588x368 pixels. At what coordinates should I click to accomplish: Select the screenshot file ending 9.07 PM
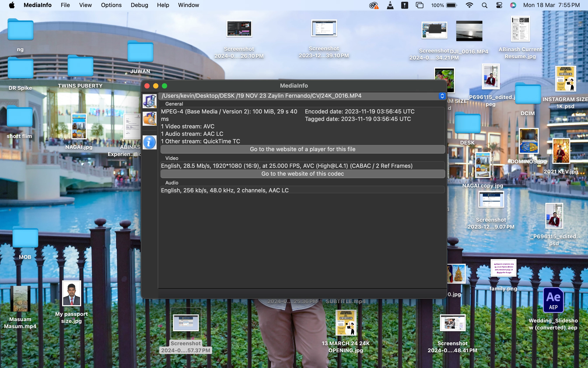pyautogui.click(x=491, y=199)
